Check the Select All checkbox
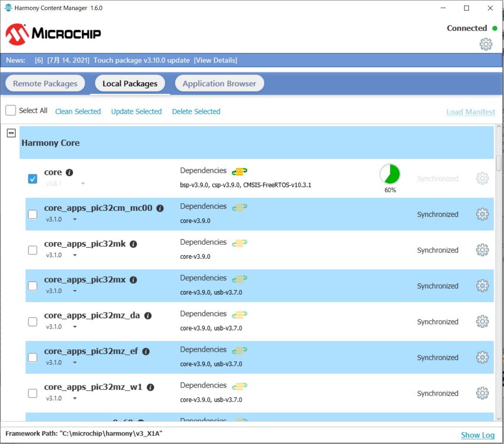The height and width of the screenshot is (444, 504). point(11,110)
